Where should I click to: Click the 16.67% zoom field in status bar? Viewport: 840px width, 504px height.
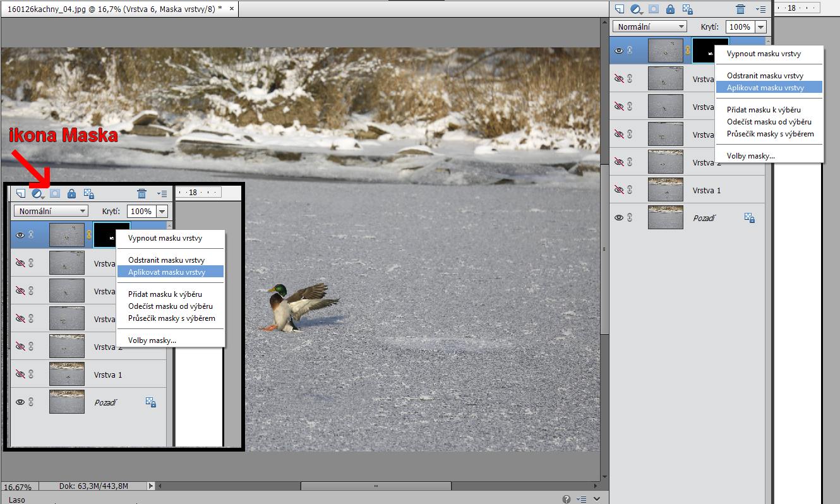pos(18,487)
